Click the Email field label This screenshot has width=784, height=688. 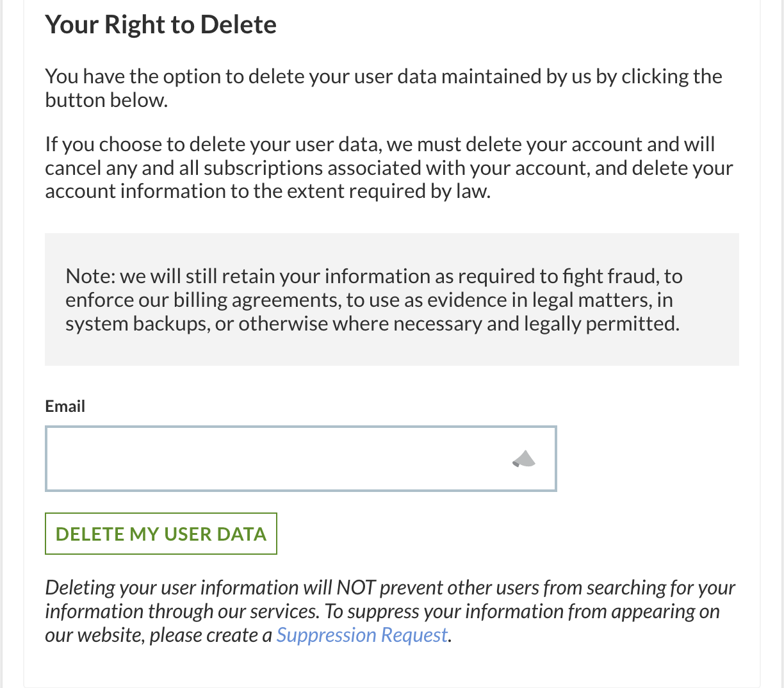click(x=65, y=406)
